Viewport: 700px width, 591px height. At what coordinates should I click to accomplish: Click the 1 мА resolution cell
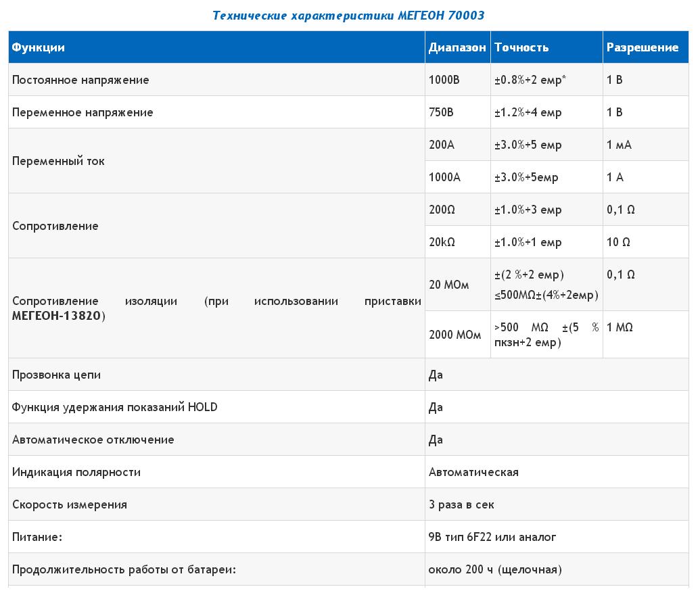[619, 145]
